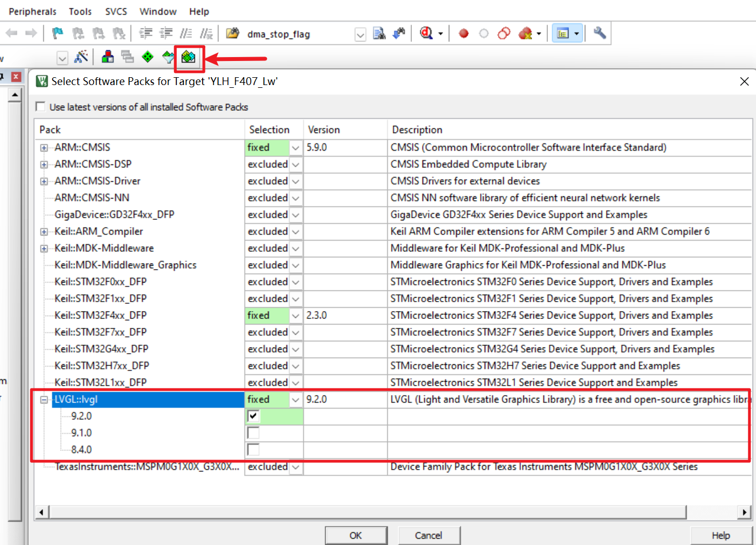Open Manage Run-Time Environment green diamond icon
Screen dimensions: 756x545
pyautogui.click(x=148, y=57)
